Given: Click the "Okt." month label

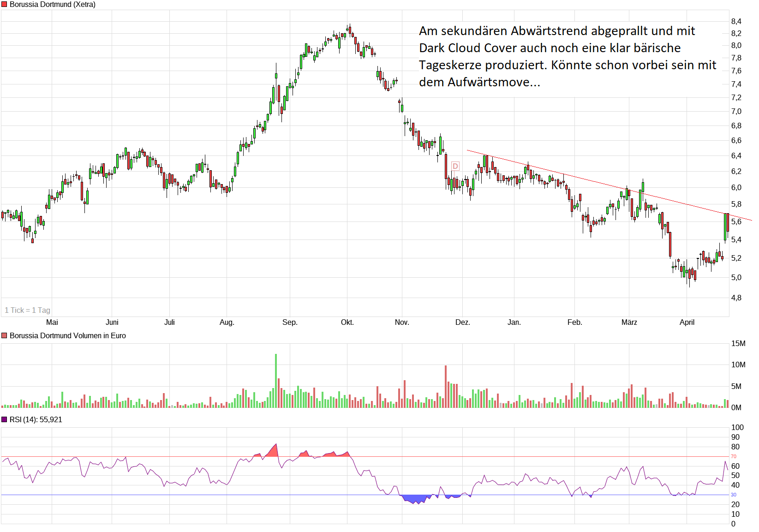Looking at the screenshot, I should [347, 323].
